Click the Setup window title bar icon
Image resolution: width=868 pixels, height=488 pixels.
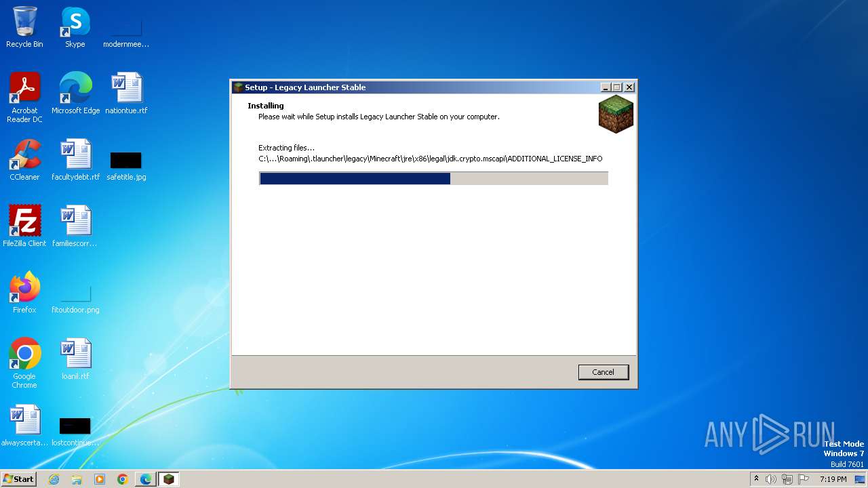[238, 87]
